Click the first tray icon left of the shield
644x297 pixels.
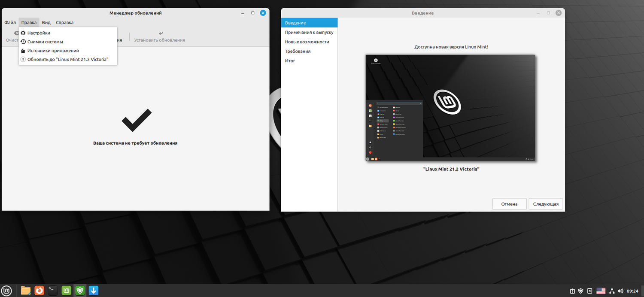572,291
